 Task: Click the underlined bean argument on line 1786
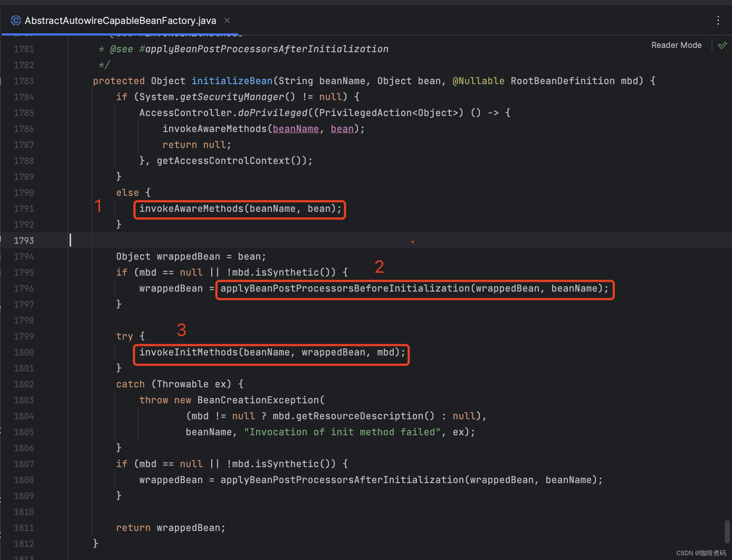[342, 129]
